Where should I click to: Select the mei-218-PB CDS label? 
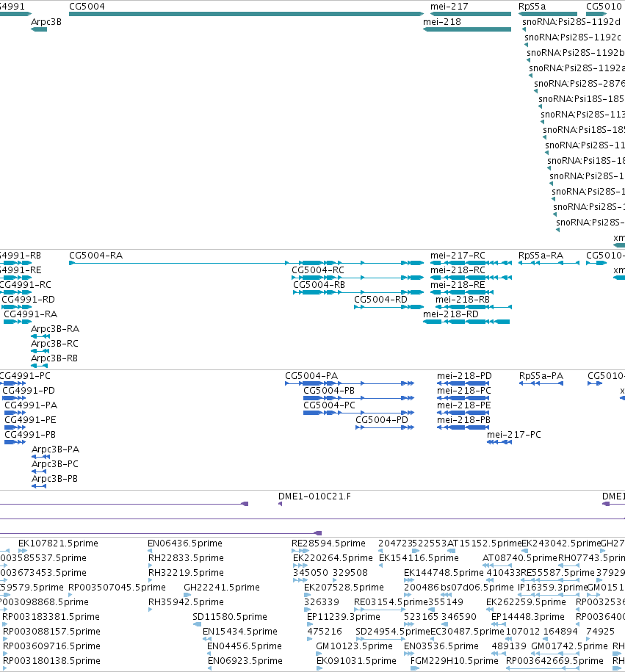[x=463, y=419]
